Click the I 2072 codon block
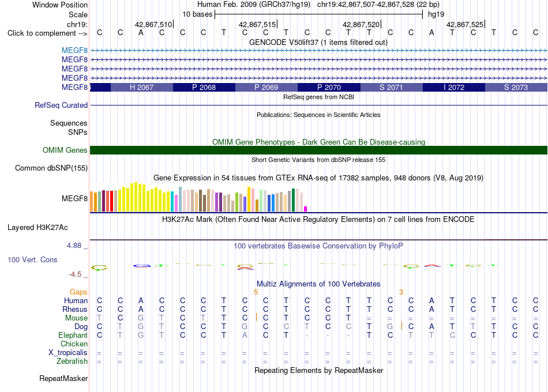Viewport: 548px width, 392px height. click(x=454, y=88)
